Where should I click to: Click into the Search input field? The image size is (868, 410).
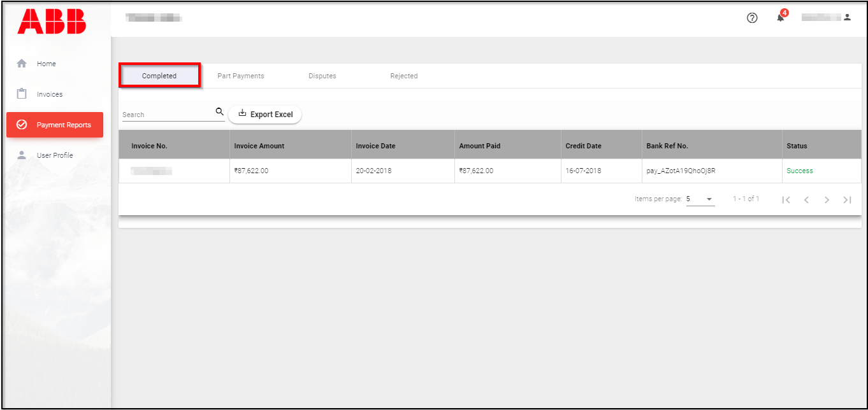[167, 115]
